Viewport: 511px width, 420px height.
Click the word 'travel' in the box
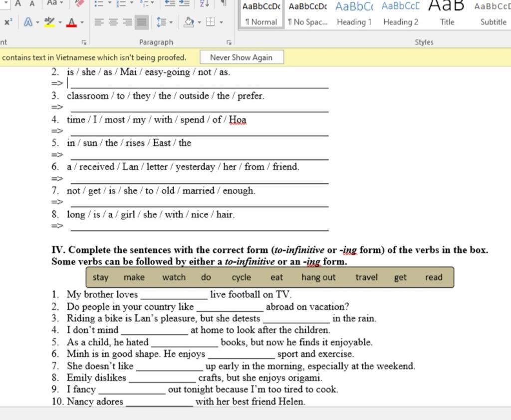click(367, 278)
